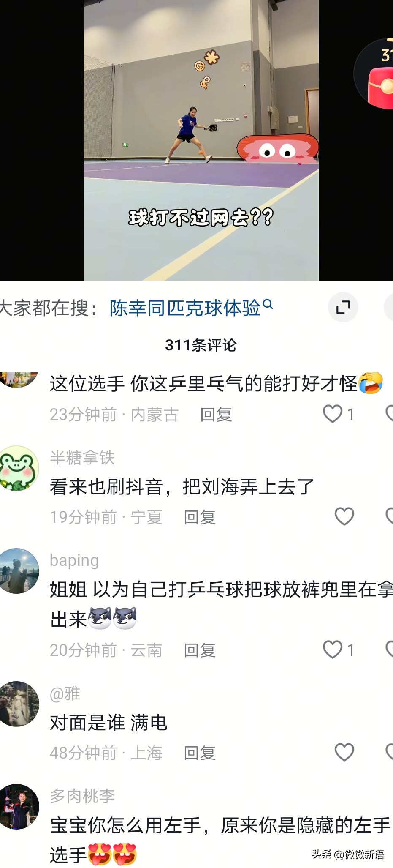Tap the 311条评论 comments header

coord(201,345)
